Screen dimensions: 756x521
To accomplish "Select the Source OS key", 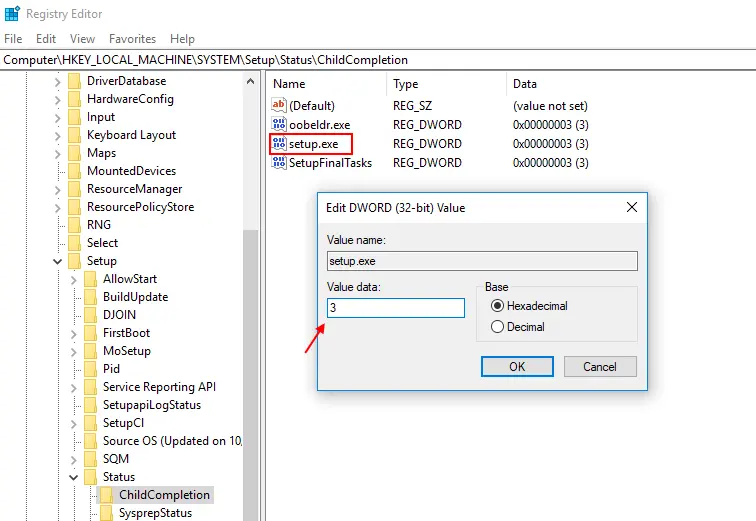I will [172, 441].
